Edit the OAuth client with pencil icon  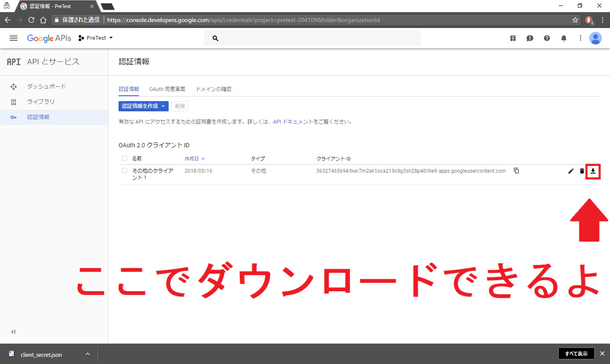click(x=571, y=171)
